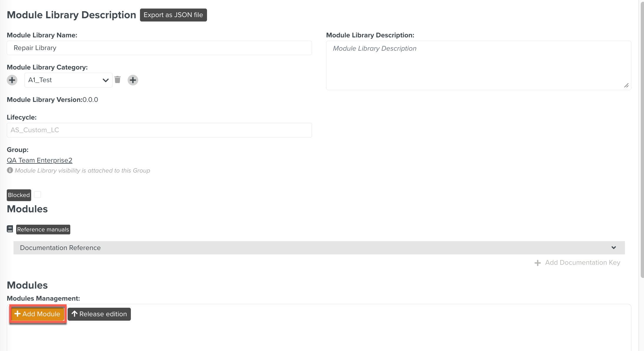Screen dimensions: 644x351
Task: Open QA Team Enterprise2 group link
Action: point(39,160)
